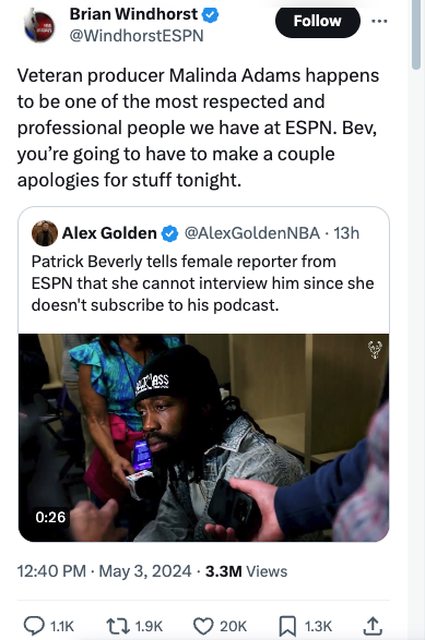This screenshot has width=425, height=640.
Task: Open the @AlexGoldenNBA handle
Action: [x=252, y=233]
